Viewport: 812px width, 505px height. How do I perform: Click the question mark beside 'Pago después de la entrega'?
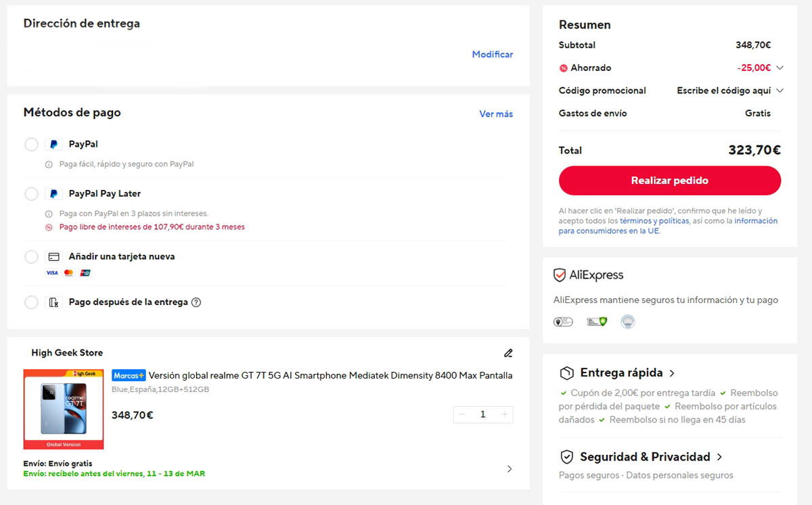[196, 302]
